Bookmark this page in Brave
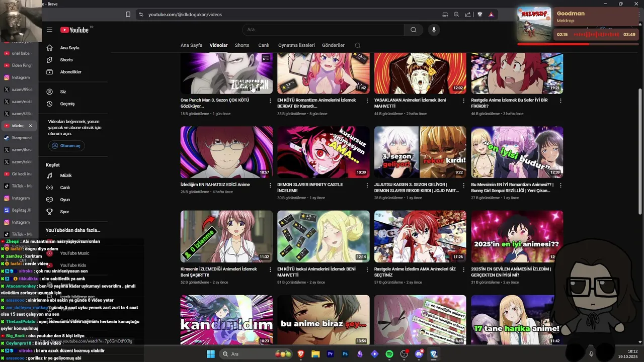 click(128, 15)
